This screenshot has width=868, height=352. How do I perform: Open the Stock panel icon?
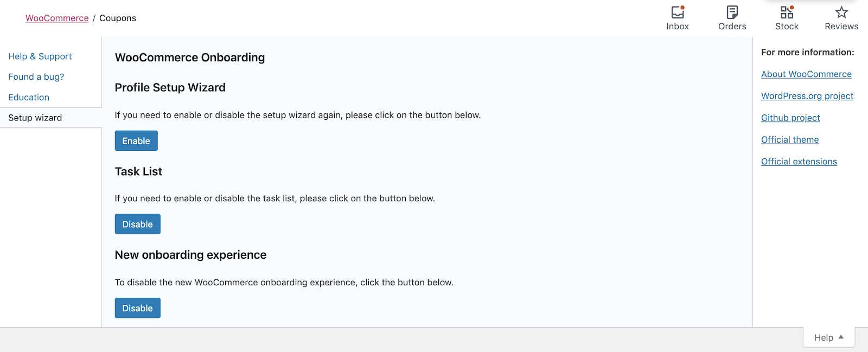(787, 12)
